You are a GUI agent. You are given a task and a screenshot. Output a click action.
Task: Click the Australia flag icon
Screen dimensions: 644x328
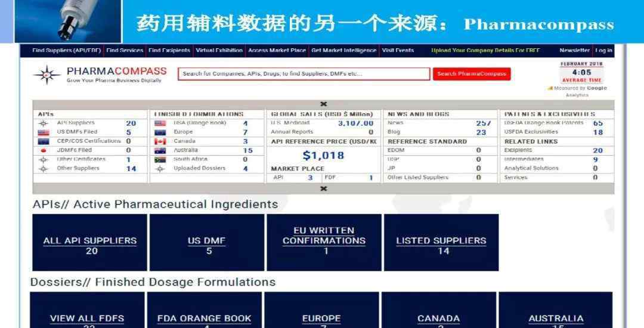pyautogui.click(x=160, y=151)
